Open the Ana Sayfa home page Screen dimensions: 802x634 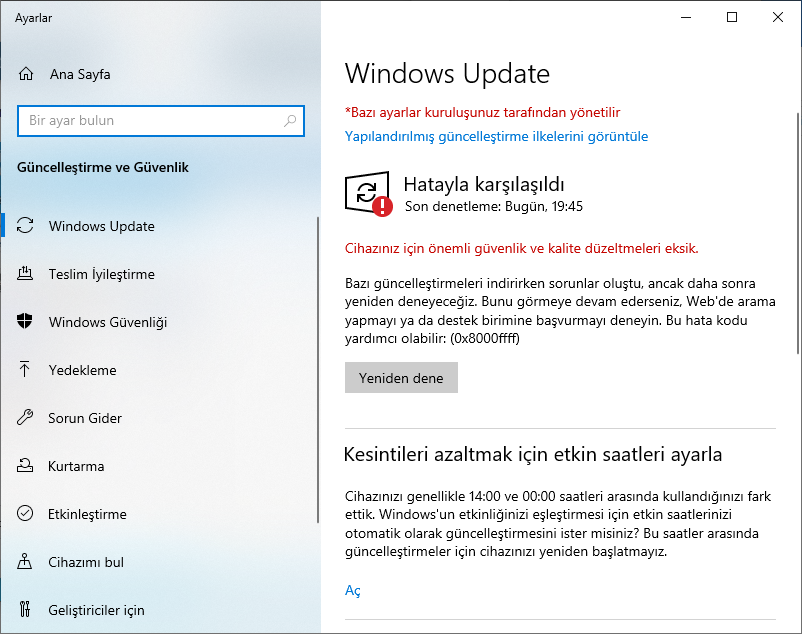pos(80,74)
